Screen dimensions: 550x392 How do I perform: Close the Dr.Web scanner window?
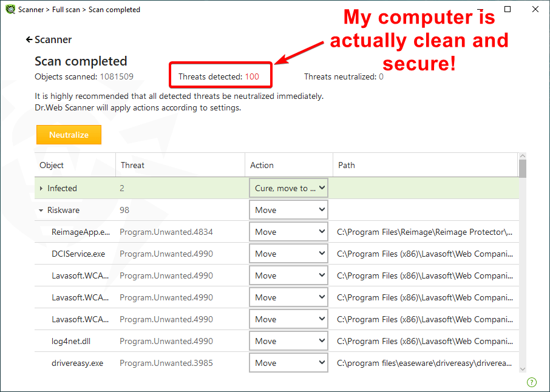click(x=535, y=9)
